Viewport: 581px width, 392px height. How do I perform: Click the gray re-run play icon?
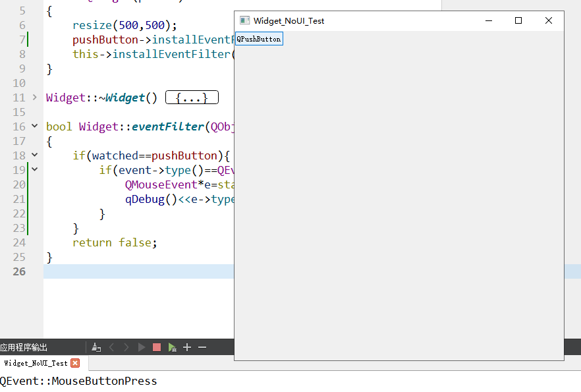(142, 347)
